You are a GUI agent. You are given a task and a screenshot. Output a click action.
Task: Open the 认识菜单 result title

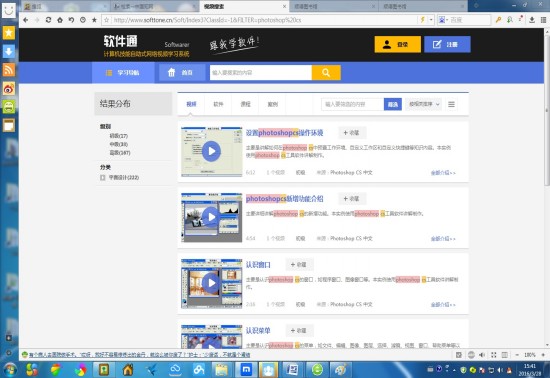258,331
